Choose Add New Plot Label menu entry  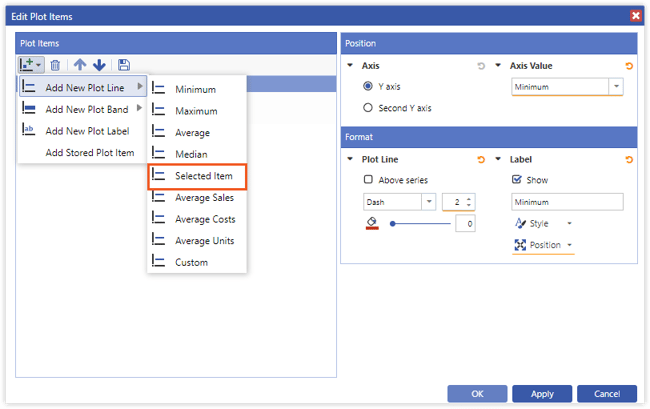[x=83, y=131]
